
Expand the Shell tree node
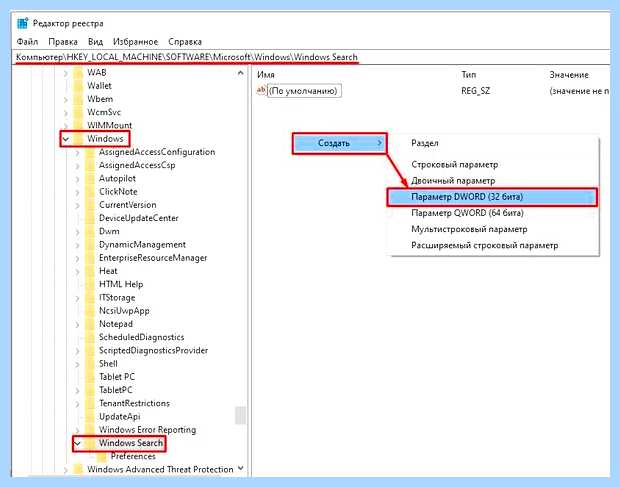78,364
